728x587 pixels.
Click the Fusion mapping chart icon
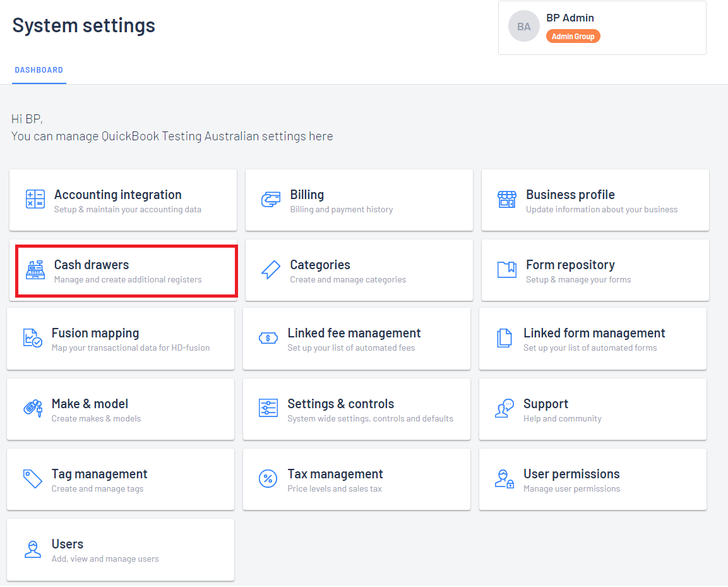tap(32, 338)
